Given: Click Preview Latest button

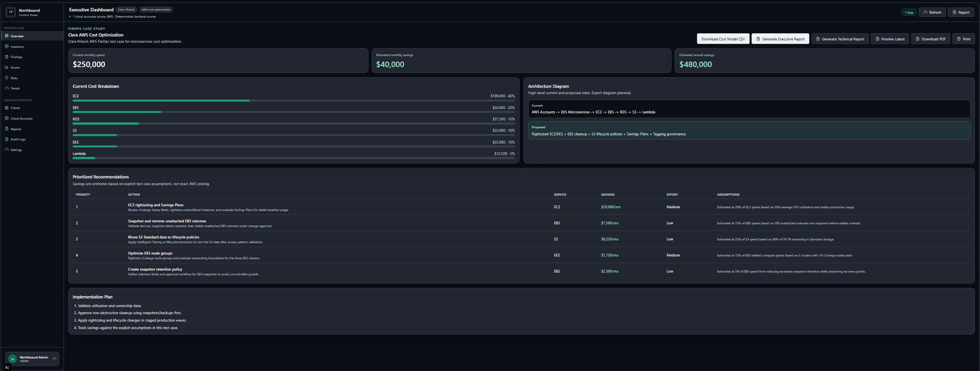Looking at the screenshot, I should pos(890,39).
